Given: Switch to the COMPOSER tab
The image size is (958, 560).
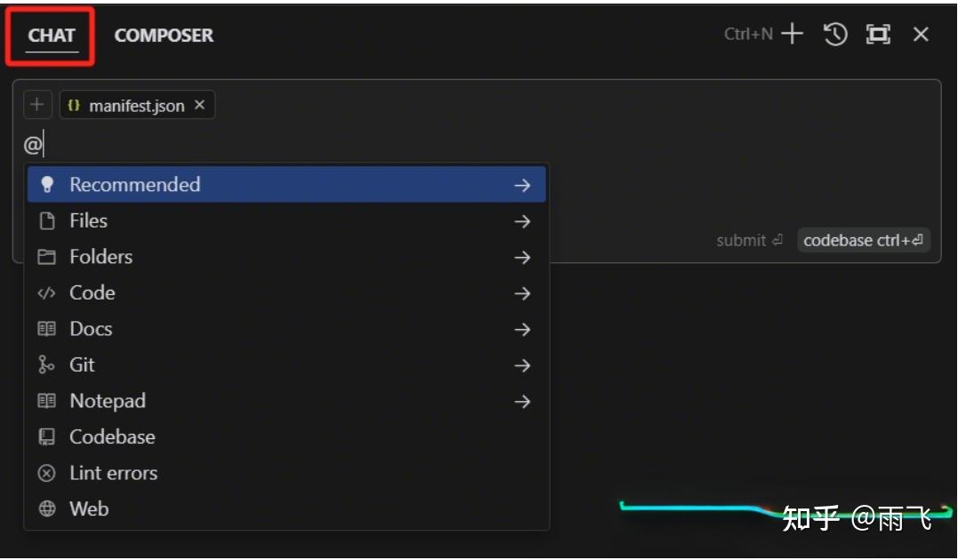Looking at the screenshot, I should 164,36.
